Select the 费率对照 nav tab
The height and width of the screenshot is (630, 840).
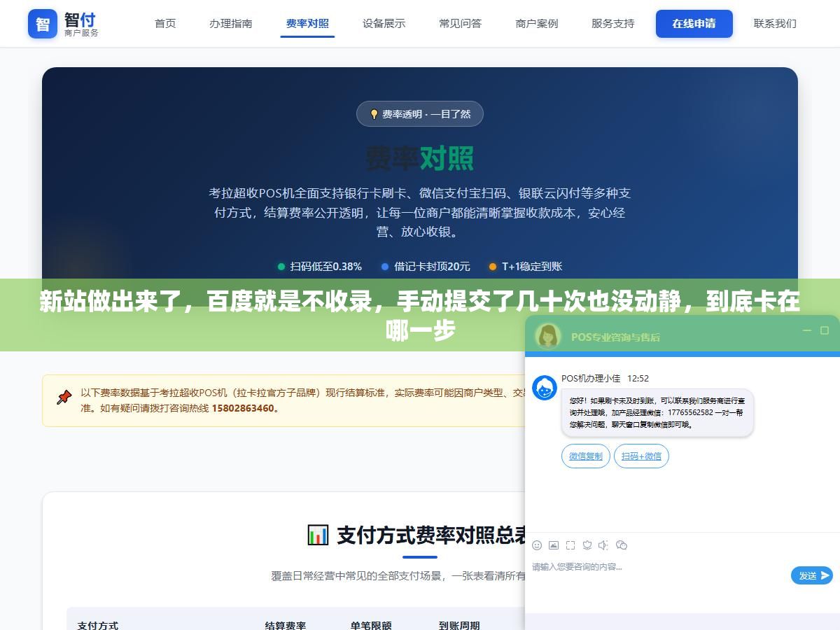coord(307,23)
